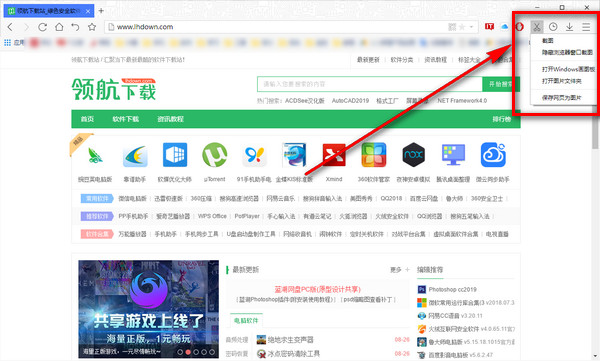Open the red 蓝湖网盘PC版 headline
This screenshot has height=361, width=600.
(318, 289)
